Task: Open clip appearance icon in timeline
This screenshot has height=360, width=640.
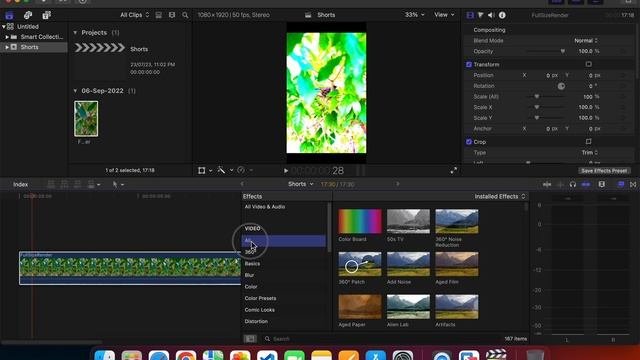Action: pyautogui.click(x=602, y=184)
